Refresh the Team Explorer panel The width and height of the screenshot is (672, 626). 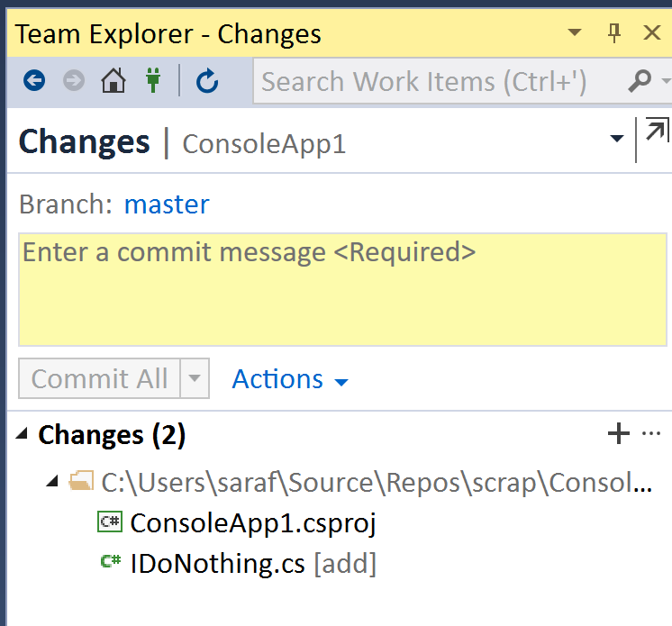click(207, 82)
